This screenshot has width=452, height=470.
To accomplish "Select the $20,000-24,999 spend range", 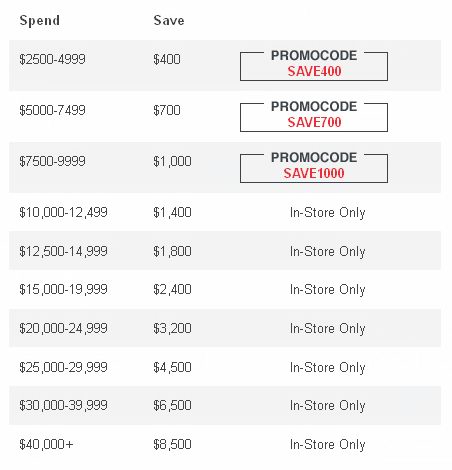I will pyautogui.click(x=63, y=328).
